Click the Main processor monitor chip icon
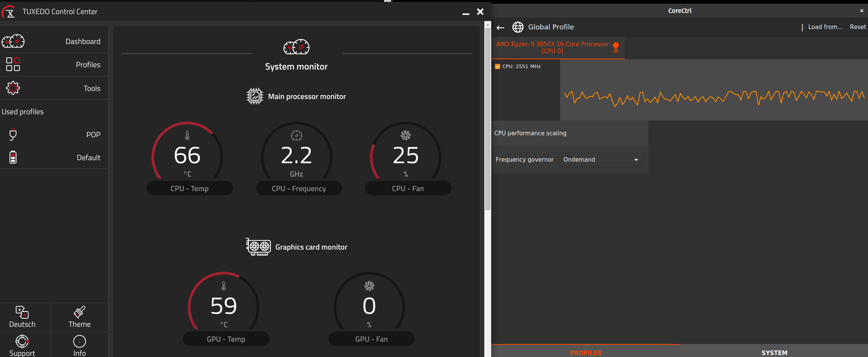Image resolution: width=868 pixels, height=357 pixels. pos(254,96)
